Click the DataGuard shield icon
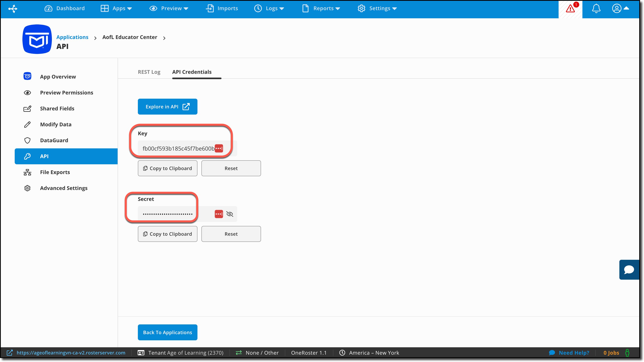 pyautogui.click(x=27, y=140)
